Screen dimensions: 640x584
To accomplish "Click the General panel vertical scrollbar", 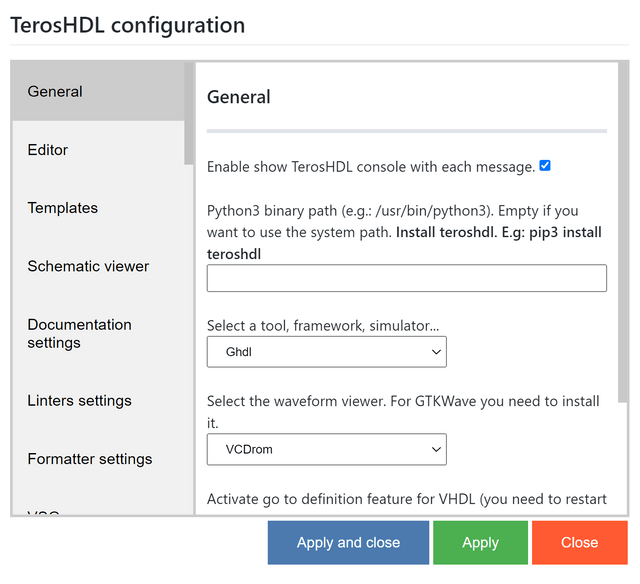I will tap(623, 230).
